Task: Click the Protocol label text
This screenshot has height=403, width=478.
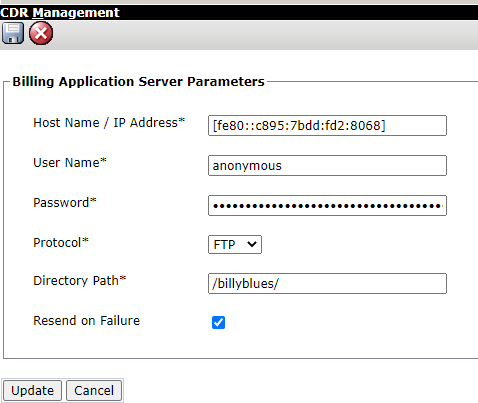Action: (x=61, y=243)
